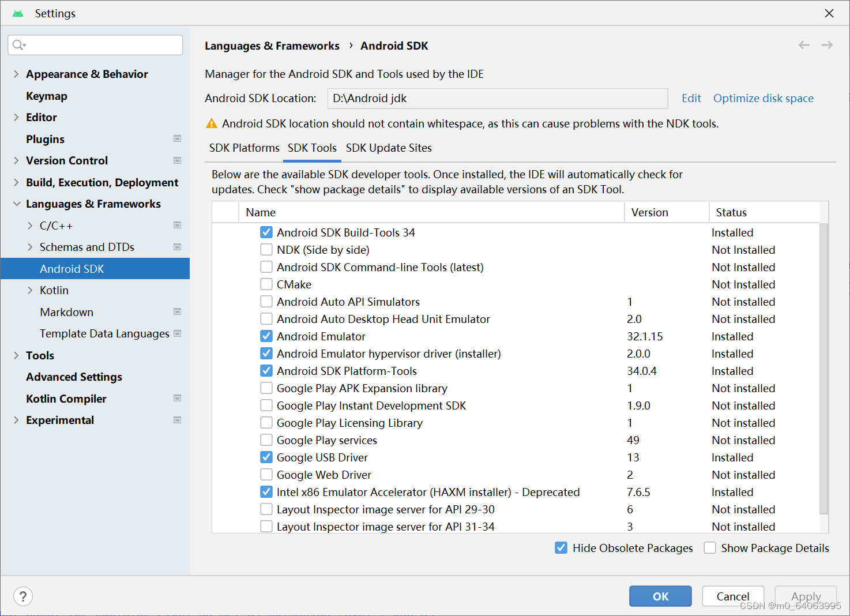Click the project-level icon beside Kotlin Compiler

pyautogui.click(x=178, y=399)
